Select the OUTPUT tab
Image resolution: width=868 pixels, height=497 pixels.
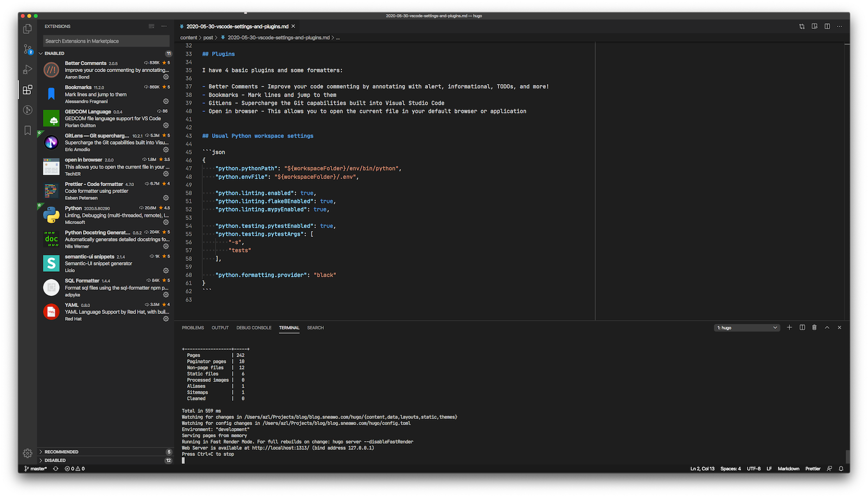(x=220, y=327)
